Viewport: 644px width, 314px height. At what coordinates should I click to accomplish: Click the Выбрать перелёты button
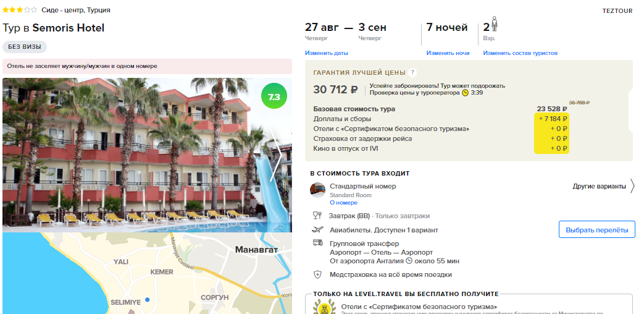597,230
